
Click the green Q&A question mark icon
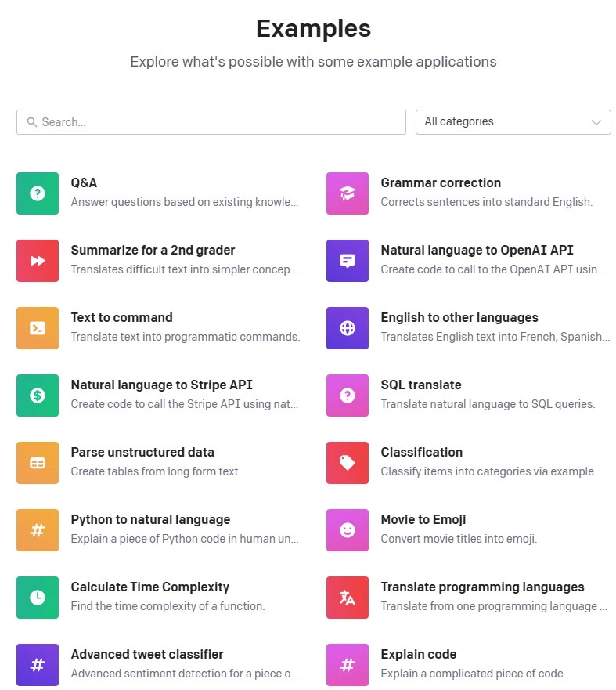pos(38,193)
